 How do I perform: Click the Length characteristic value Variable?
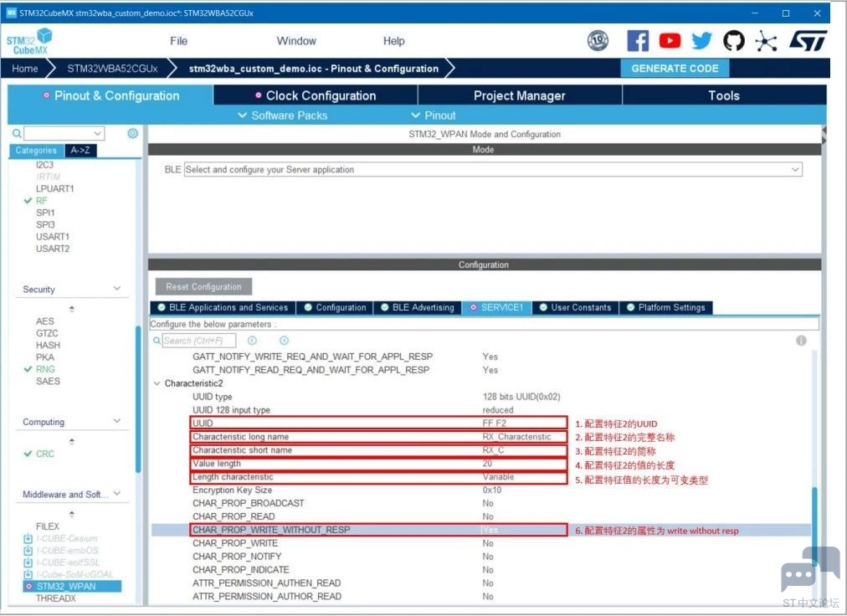click(498, 476)
